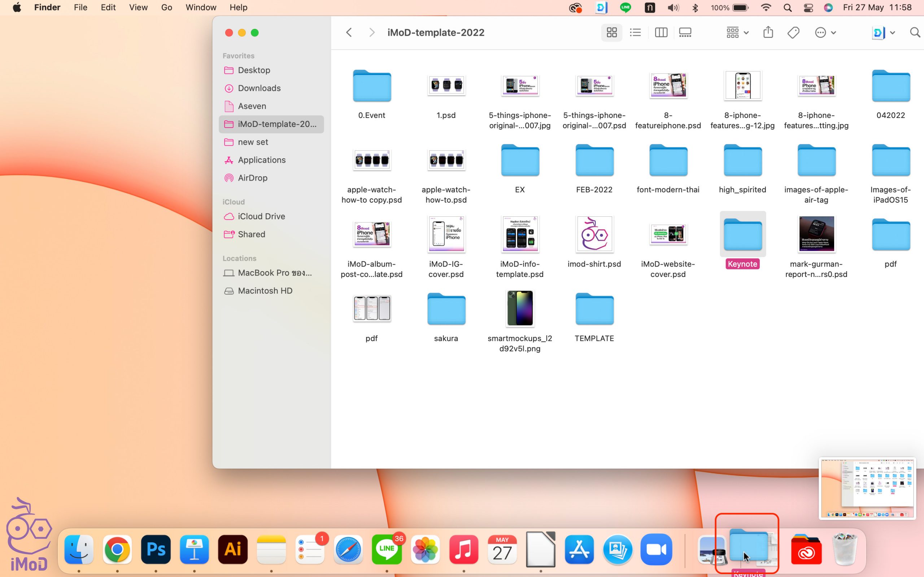Open the Dropbox toolbar dropdown
The image size is (924, 577).
(883, 32)
